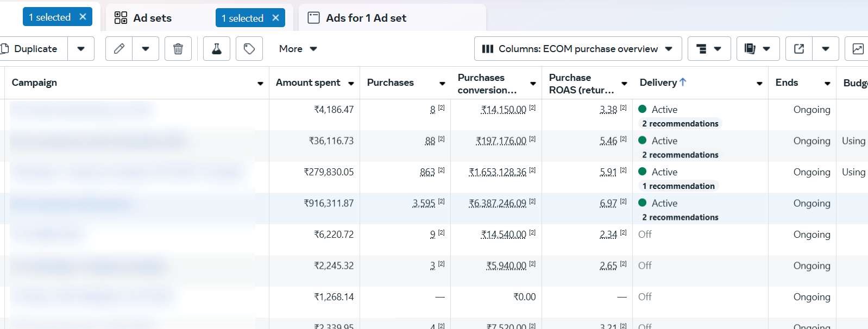Open the Reports dropdown
The image size is (868, 329).
coord(758,49)
